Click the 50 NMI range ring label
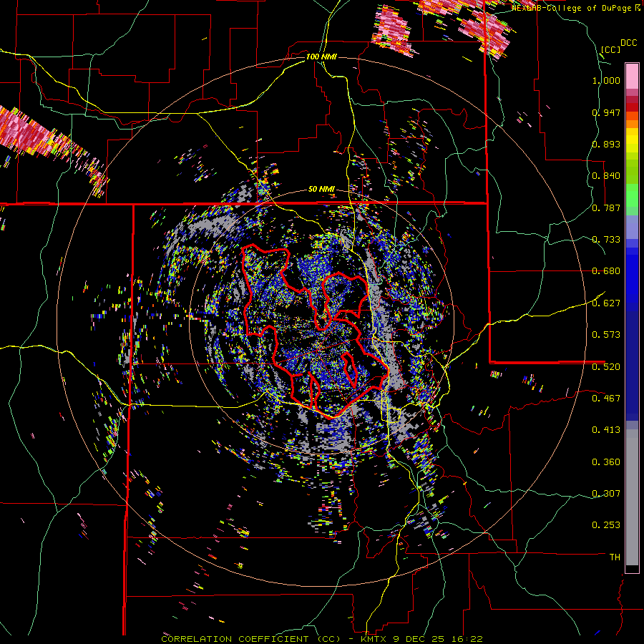 [321, 190]
